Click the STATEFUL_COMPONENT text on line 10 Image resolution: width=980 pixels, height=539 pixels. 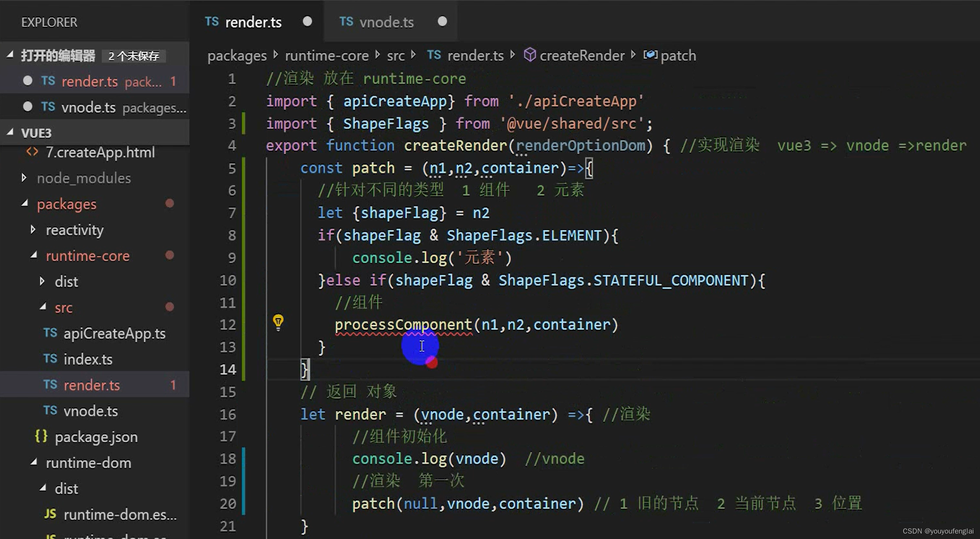(670, 280)
